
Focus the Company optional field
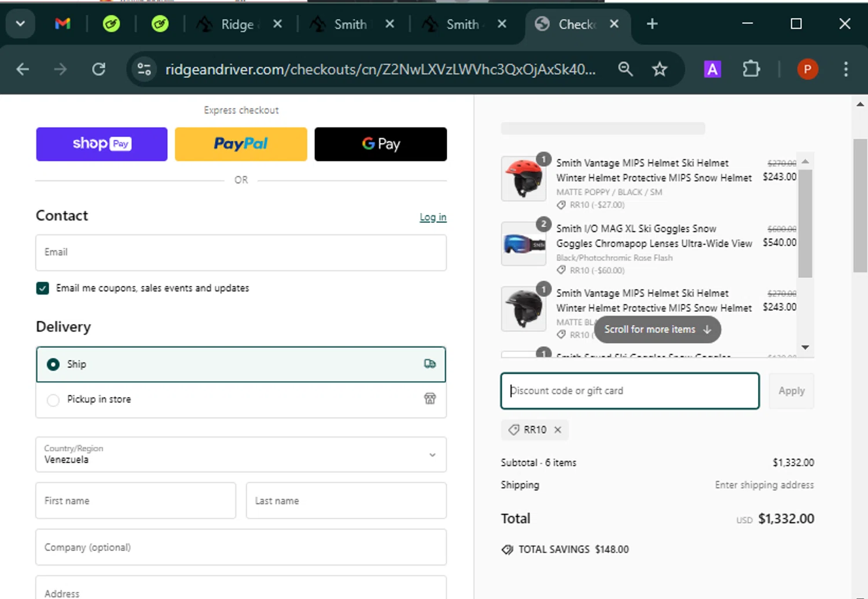coord(241,547)
